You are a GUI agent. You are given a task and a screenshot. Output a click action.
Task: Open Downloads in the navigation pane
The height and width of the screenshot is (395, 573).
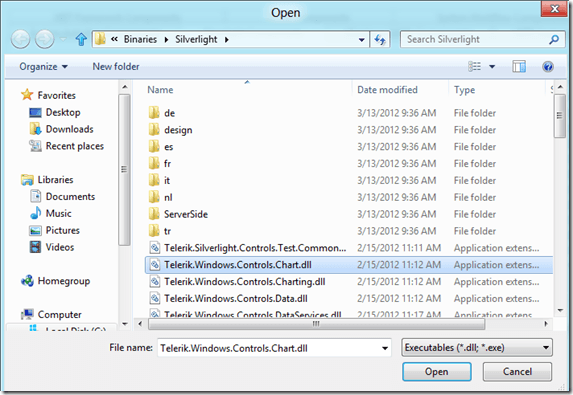tap(69, 129)
